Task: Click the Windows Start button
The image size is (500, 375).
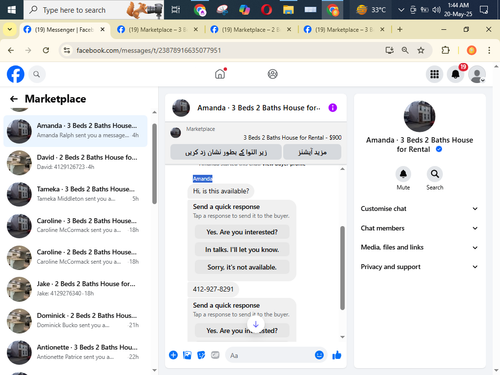Action: coord(12,10)
